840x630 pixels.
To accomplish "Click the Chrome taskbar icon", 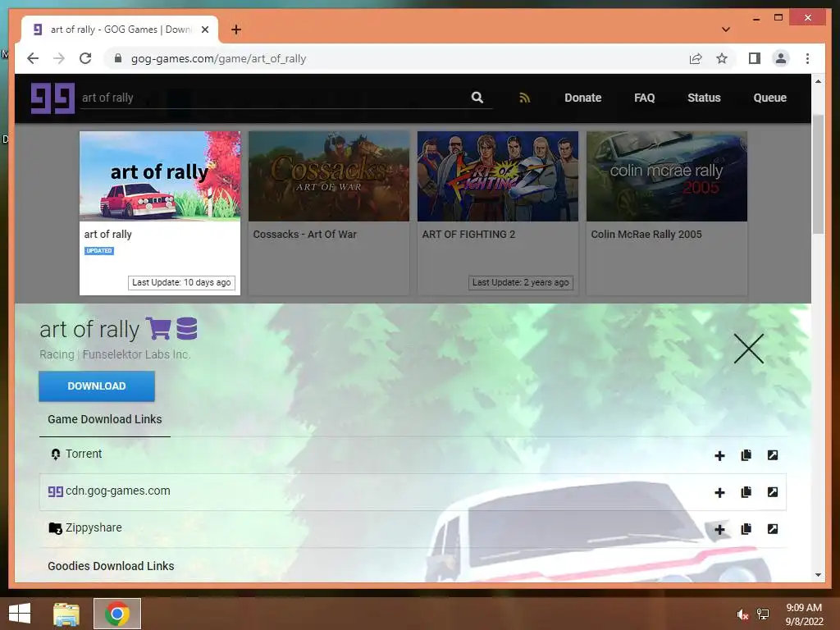I will (117, 614).
